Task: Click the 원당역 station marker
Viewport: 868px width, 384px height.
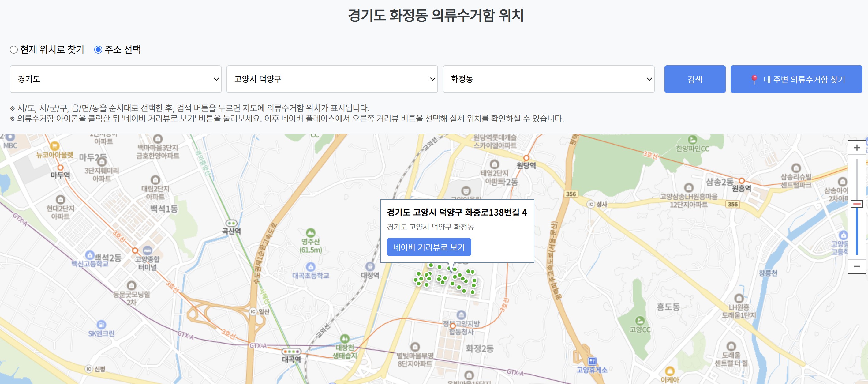Action: (526, 158)
